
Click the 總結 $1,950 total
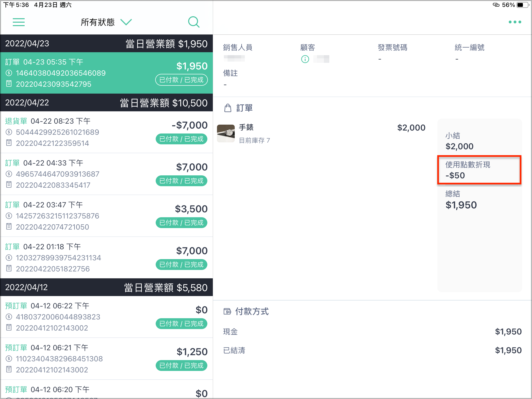[x=461, y=200]
